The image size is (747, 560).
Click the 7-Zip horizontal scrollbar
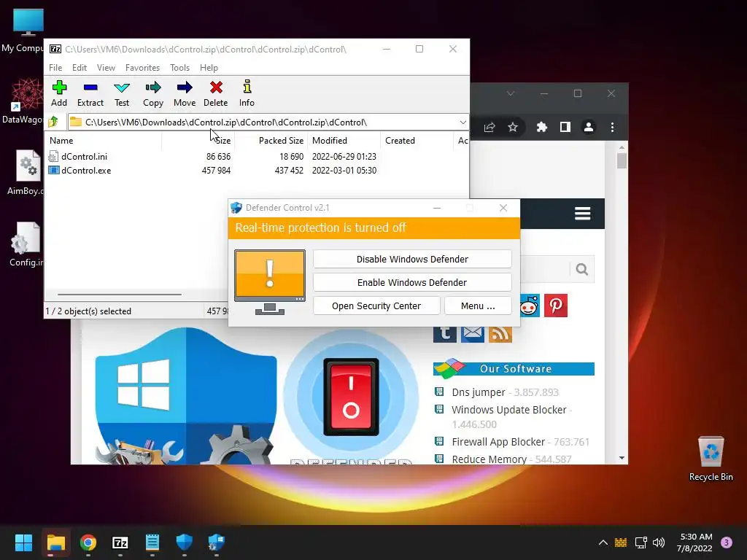pyautogui.click(x=119, y=295)
